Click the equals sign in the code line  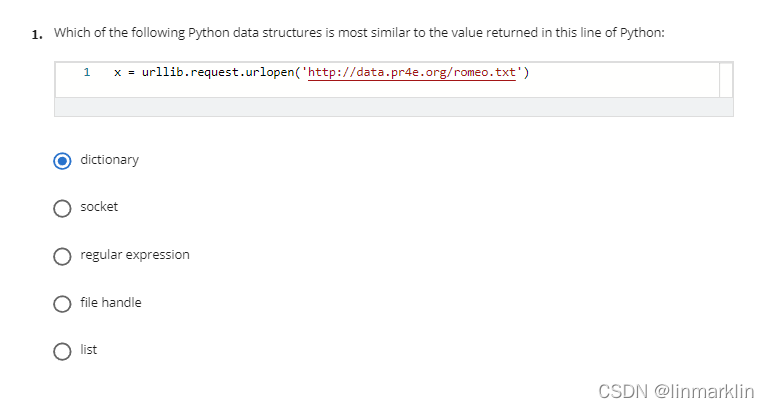pyautogui.click(x=131, y=73)
